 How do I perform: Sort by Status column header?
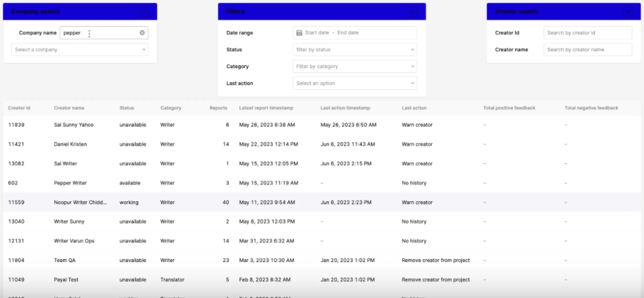[127, 108]
